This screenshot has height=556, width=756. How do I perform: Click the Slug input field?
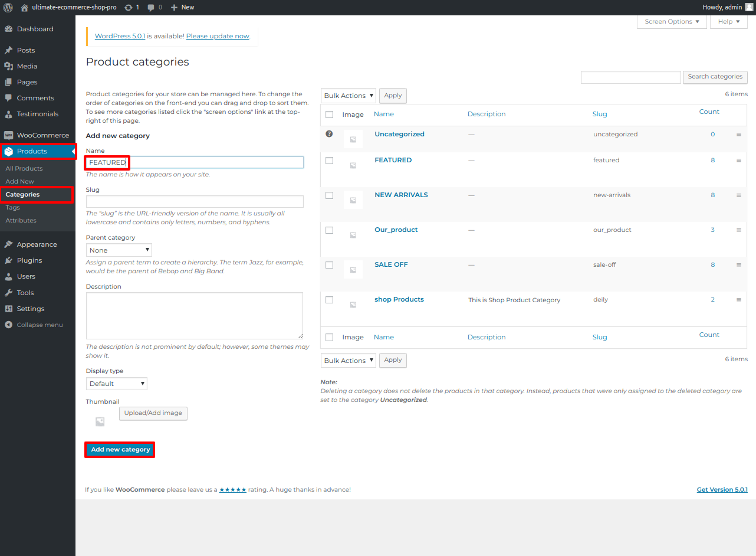(x=195, y=202)
